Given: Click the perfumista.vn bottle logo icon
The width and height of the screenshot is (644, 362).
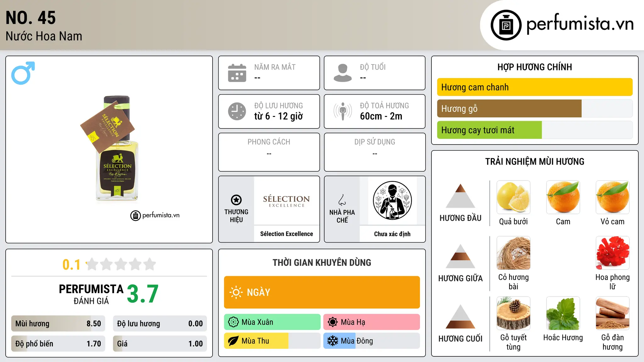Looking at the screenshot, I should tap(506, 25).
